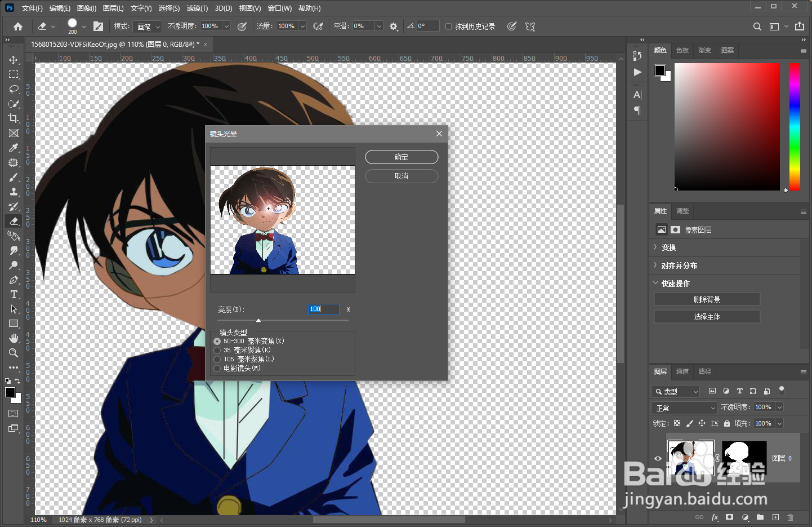Click the hue spectrum strip

coord(795,126)
